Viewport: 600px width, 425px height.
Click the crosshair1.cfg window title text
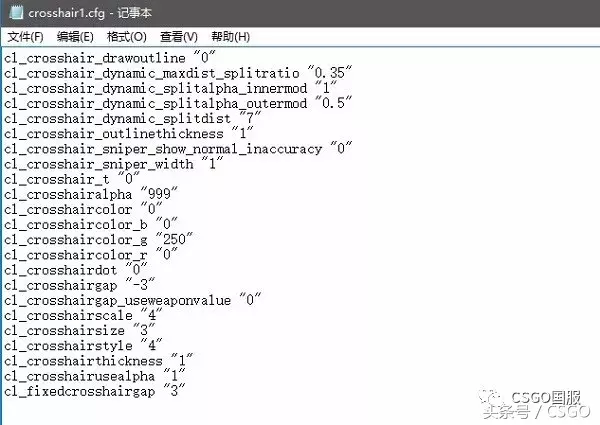coord(90,13)
